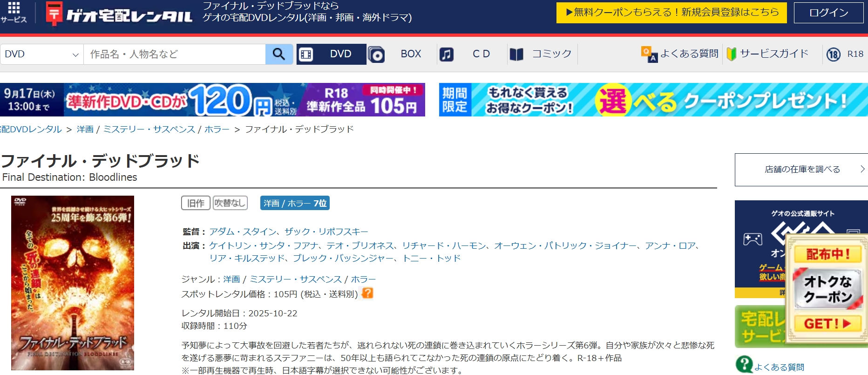Click the 洋画 breadcrumb link
Screen dimensions: 868x375
tap(85, 129)
